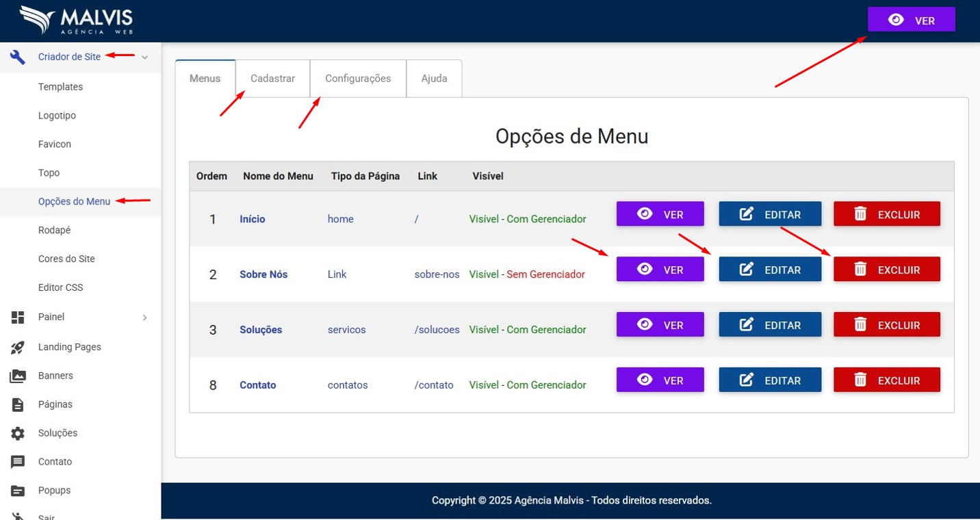This screenshot has height=520, width=980.
Task: Delete the Soluções menu item with EXCLUIR
Action: (x=886, y=325)
